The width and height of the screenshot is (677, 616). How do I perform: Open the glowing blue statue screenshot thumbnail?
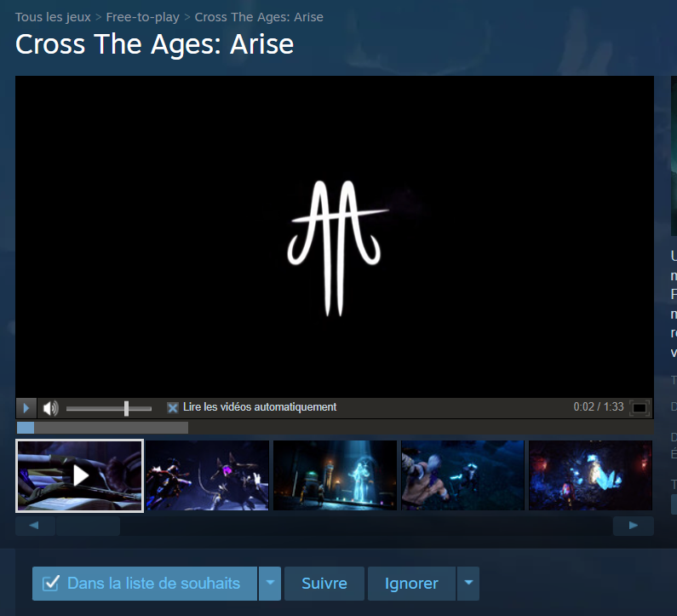tap(335, 475)
